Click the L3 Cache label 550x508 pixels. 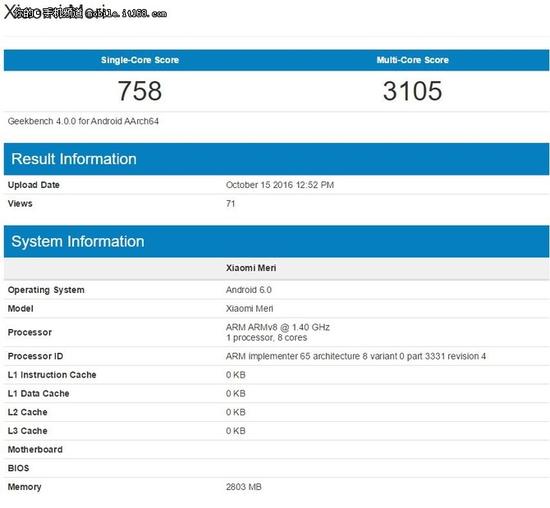pyautogui.click(x=27, y=431)
